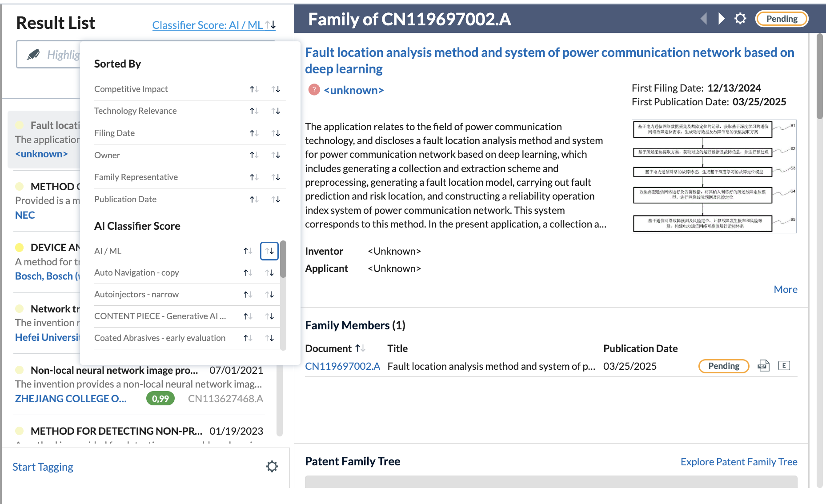Toggle tag dot for Non-local neural network result
826x504 pixels.
click(20, 370)
